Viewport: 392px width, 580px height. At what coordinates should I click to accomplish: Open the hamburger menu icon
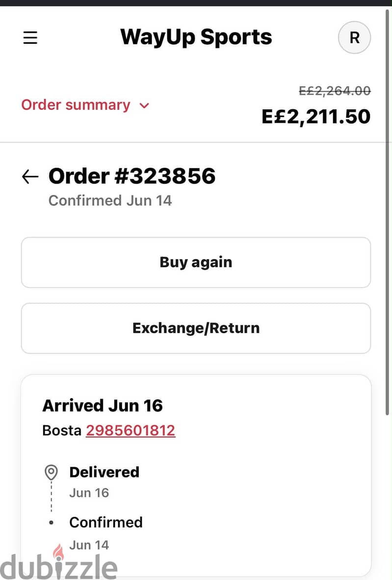(x=30, y=38)
